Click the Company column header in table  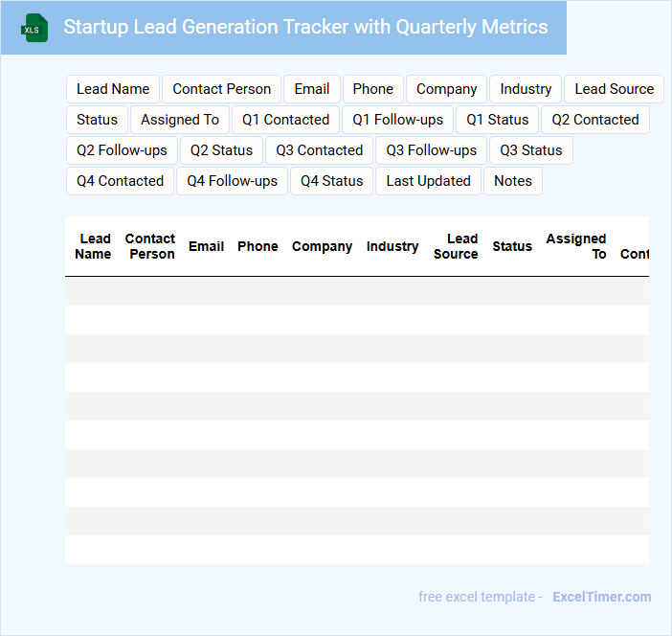click(x=322, y=246)
